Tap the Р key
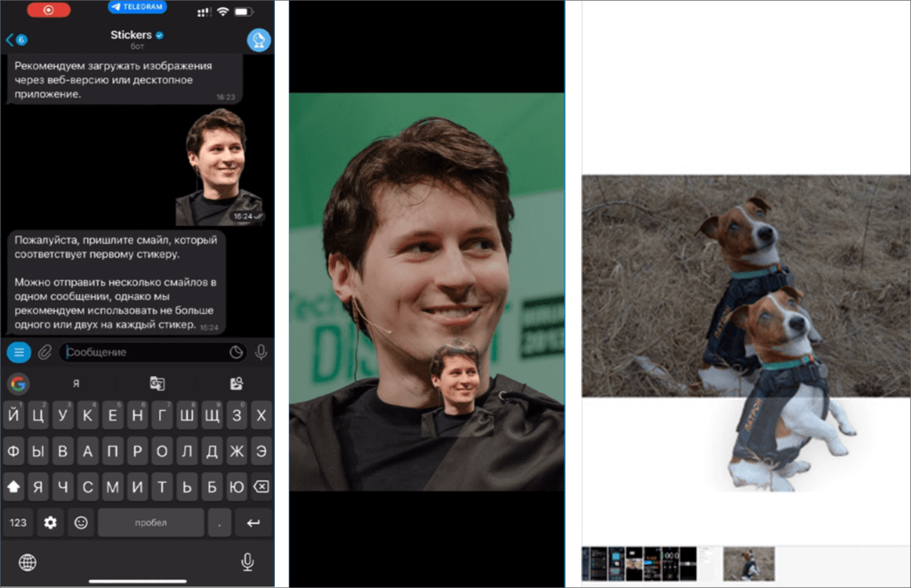 pos(137,451)
